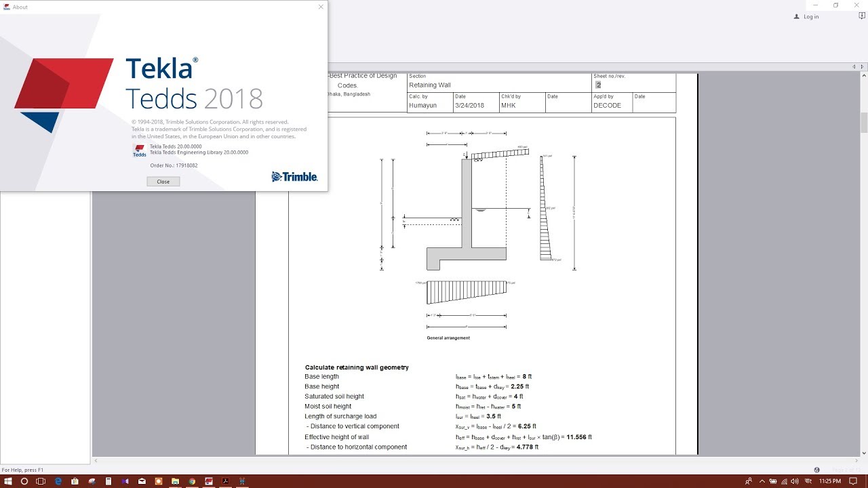Click the network signal icon in the tray

[x=785, y=481]
